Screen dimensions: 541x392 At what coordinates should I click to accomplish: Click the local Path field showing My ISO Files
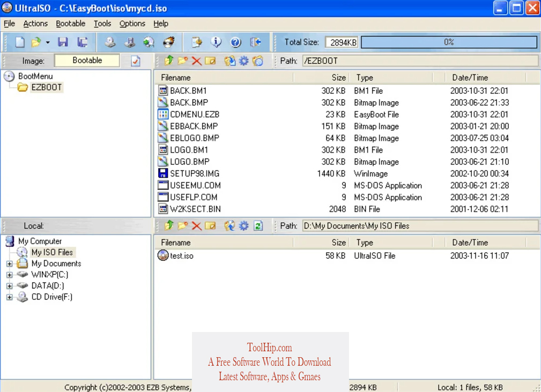point(420,226)
